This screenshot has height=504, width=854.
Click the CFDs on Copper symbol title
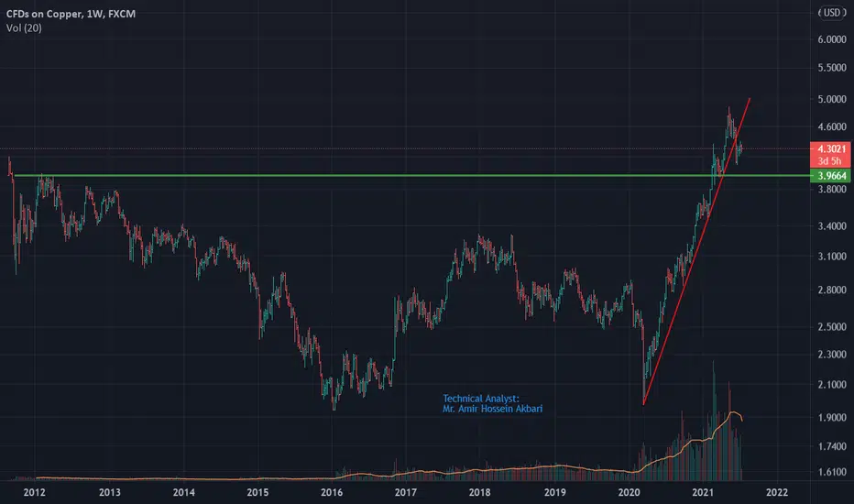pyautogui.click(x=71, y=14)
